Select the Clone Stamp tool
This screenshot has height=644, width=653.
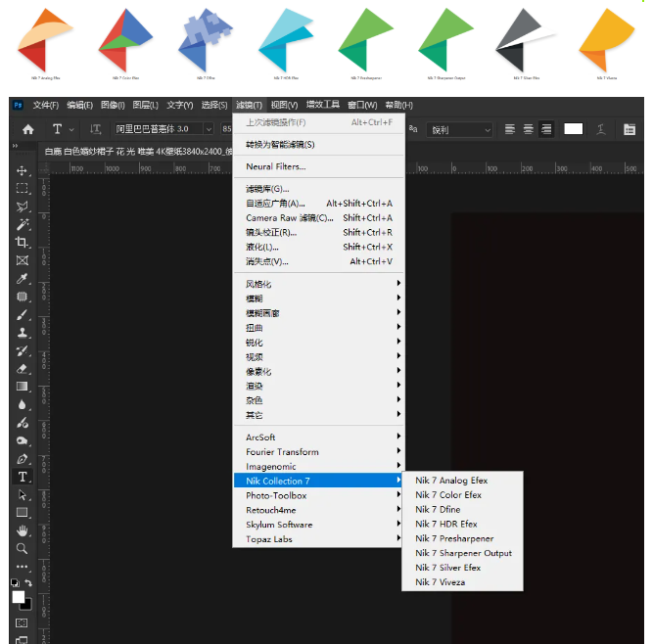pyautogui.click(x=23, y=333)
